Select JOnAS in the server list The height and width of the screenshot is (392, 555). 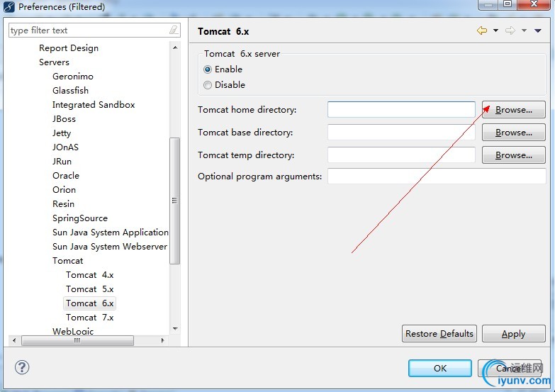[65, 147]
